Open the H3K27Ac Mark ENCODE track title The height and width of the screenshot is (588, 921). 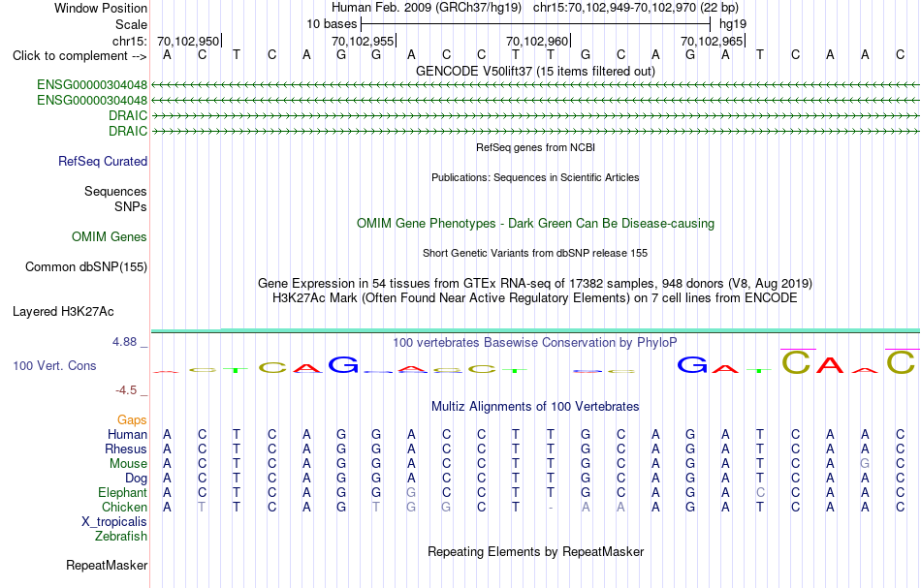point(536,298)
